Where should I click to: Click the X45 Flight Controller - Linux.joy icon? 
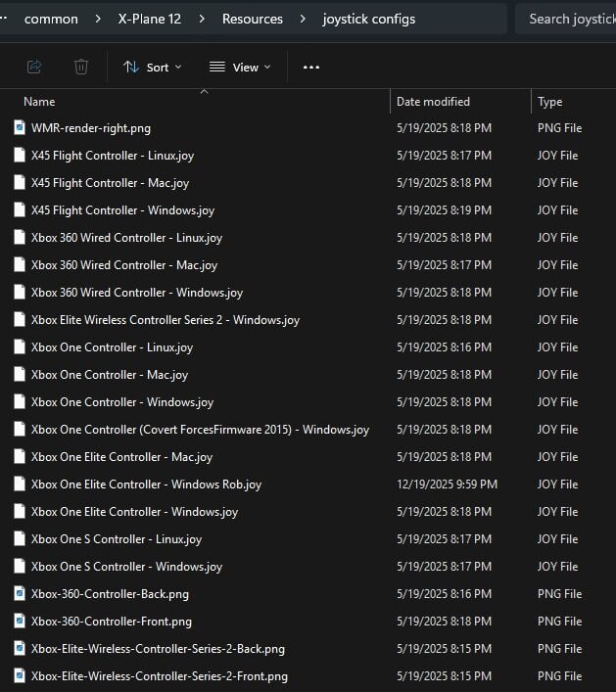pos(20,156)
